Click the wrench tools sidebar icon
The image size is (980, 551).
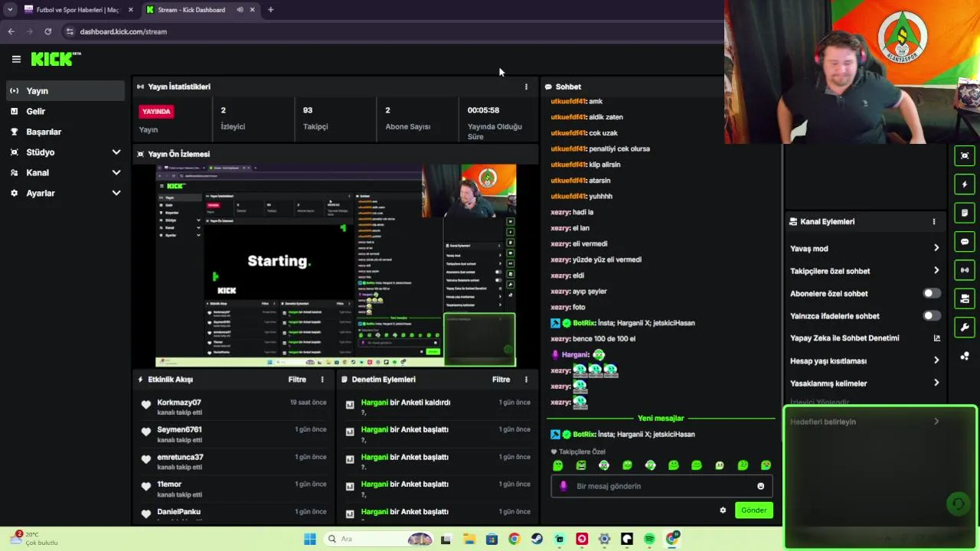[x=965, y=328]
